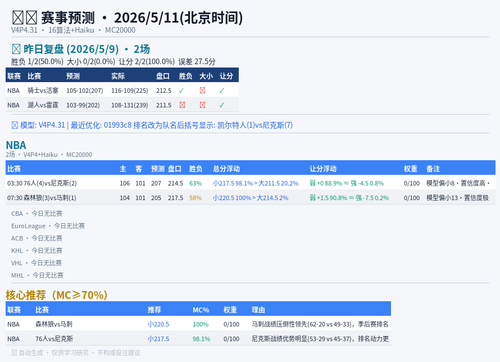The height and width of the screenshot is (362, 500).
Task: Click the 让分浮动 column header
Action: (323, 169)
